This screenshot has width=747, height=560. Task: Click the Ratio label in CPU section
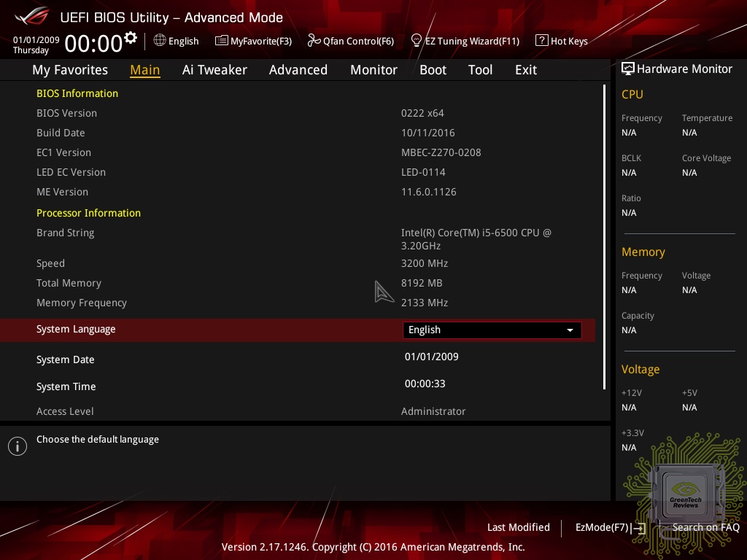(x=631, y=198)
